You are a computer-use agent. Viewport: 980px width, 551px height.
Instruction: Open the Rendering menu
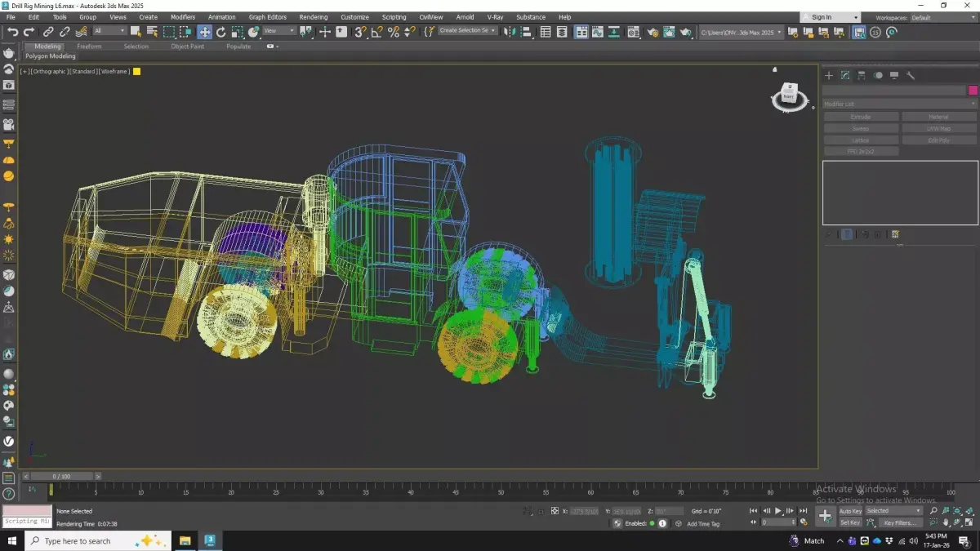(313, 17)
